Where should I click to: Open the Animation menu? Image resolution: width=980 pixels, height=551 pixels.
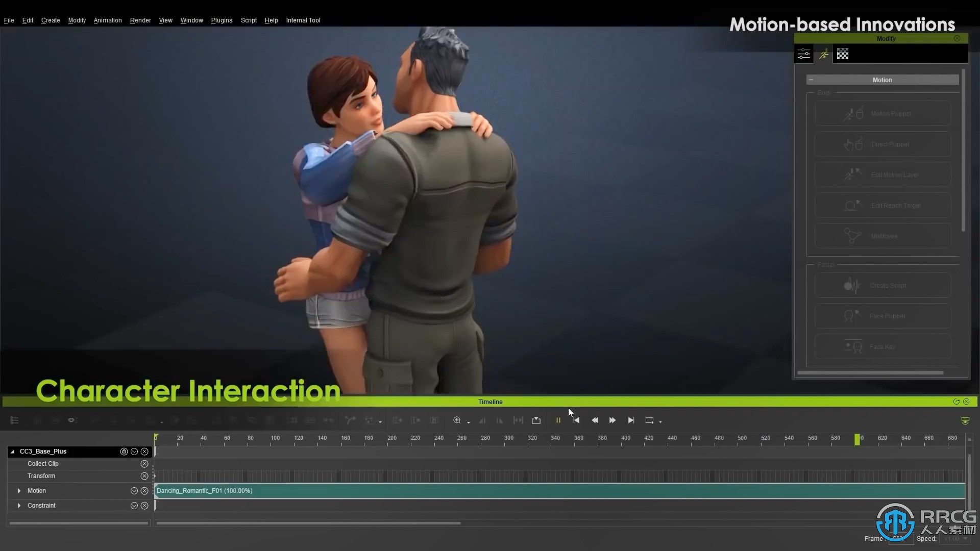(107, 20)
